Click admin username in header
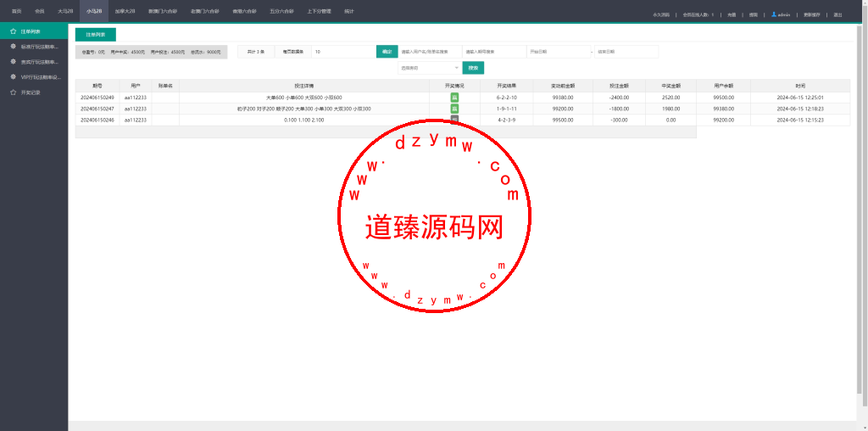The image size is (868, 431). [784, 15]
